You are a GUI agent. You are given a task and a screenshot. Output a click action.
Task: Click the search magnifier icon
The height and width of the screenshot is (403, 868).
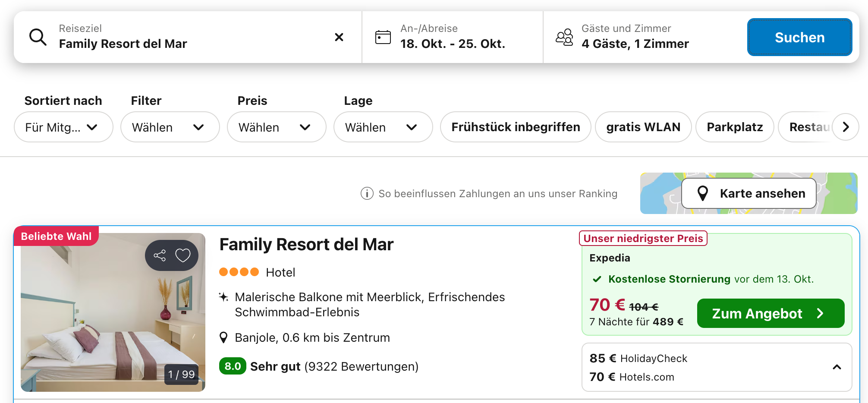(x=38, y=37)
